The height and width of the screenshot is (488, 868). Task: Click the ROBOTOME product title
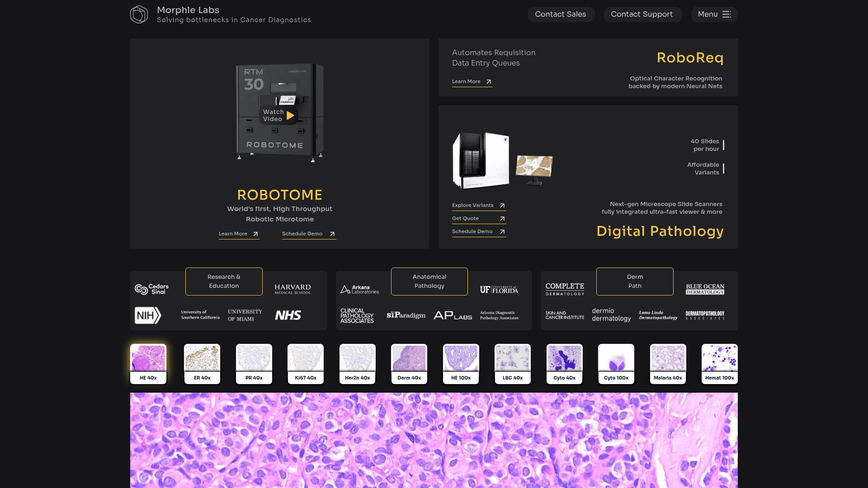[280, 195]
